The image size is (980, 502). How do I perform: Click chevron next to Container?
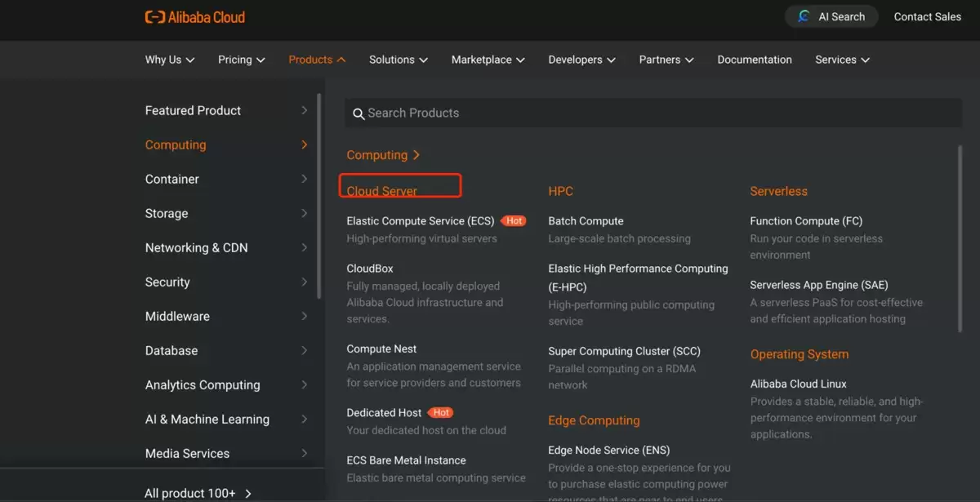coord(305,179)
